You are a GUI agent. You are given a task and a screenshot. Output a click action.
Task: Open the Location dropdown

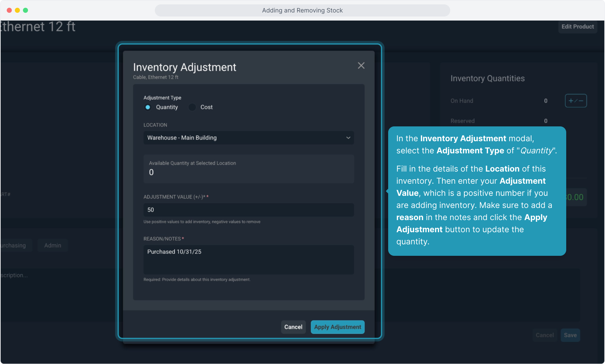click(248, 138)
